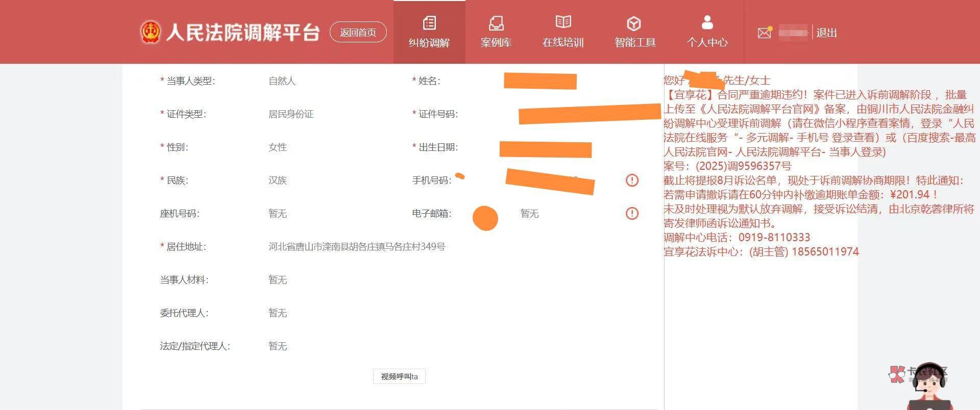Click the warning icon beside 手机号码
Viewport: 980px width, 410px height.
pos(632,180)
